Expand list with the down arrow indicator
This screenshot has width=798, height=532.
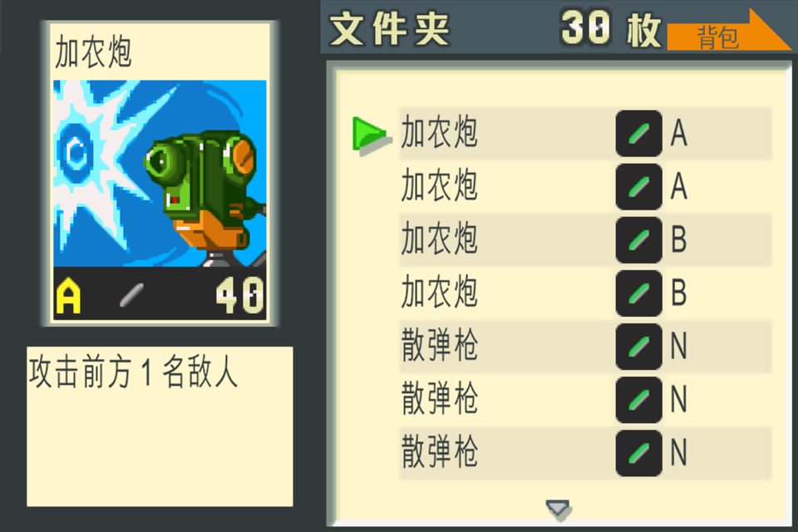click(559, 510)
